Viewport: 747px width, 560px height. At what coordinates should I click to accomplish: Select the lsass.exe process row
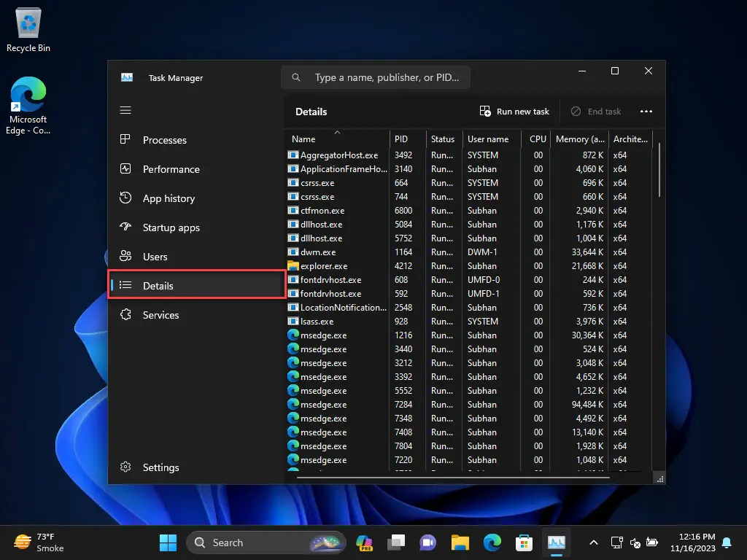(x=469, y=321)
